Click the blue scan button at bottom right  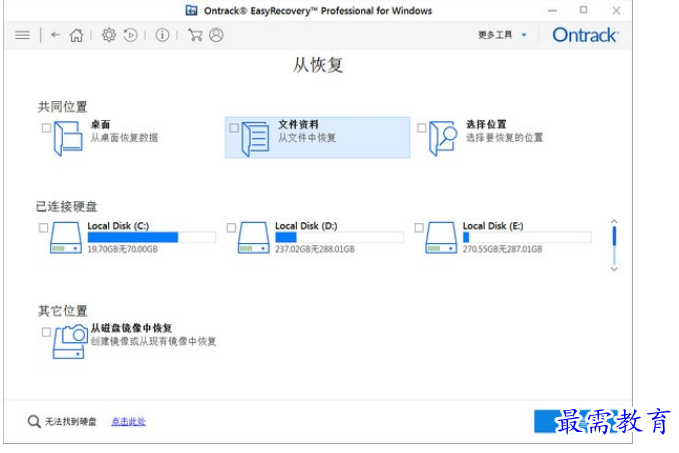(576, 421)
